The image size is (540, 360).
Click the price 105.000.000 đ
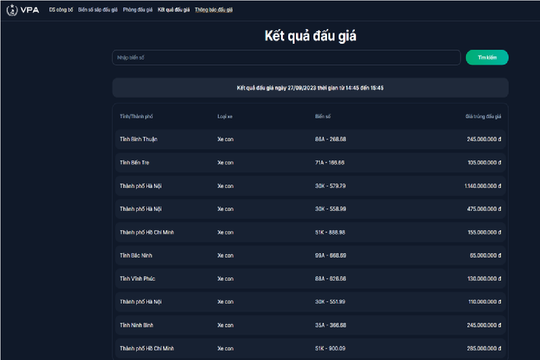(484, 163)
